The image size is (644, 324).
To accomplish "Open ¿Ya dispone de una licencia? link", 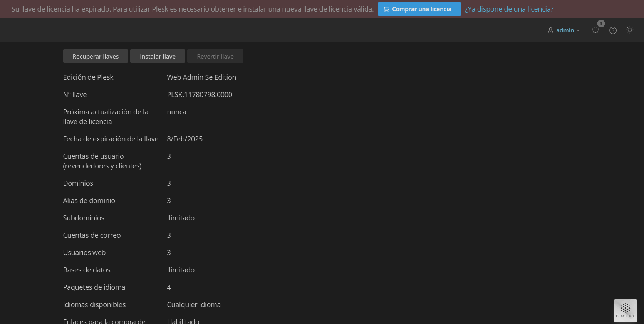I will tap(509, 9).
